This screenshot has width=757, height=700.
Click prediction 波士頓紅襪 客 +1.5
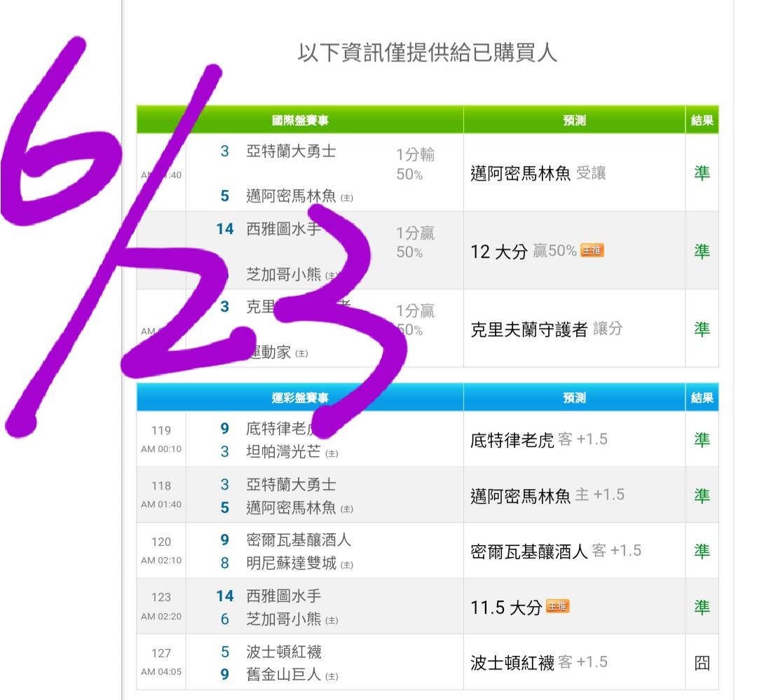(x=539, y=662)
